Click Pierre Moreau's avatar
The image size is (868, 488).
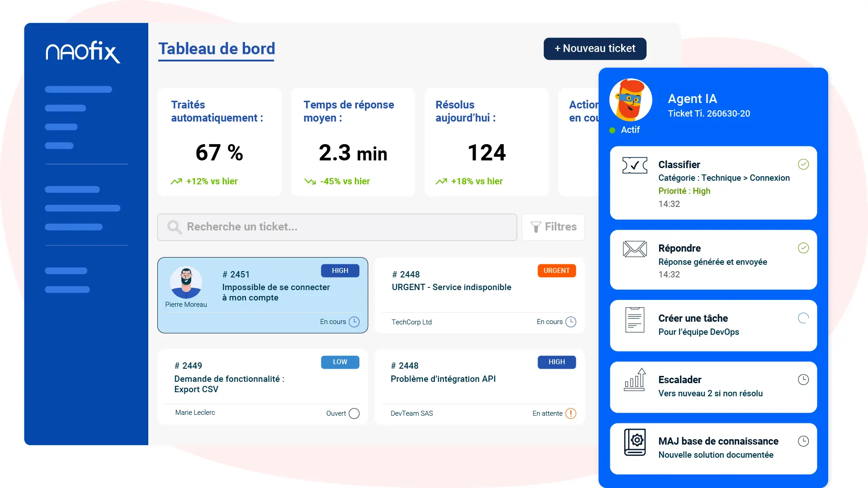coord(186,282)
